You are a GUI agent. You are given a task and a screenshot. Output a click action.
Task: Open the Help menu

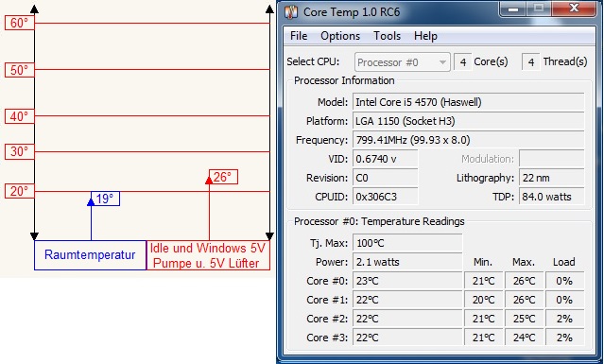point(425,36)
